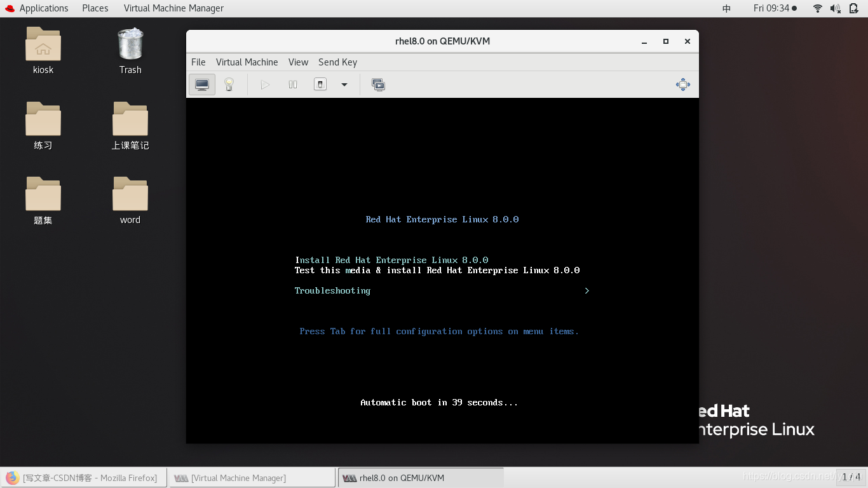Select Install Red Hat Enterprise Linux 8.0.0
868x488 pixels.
click(391, 260)
